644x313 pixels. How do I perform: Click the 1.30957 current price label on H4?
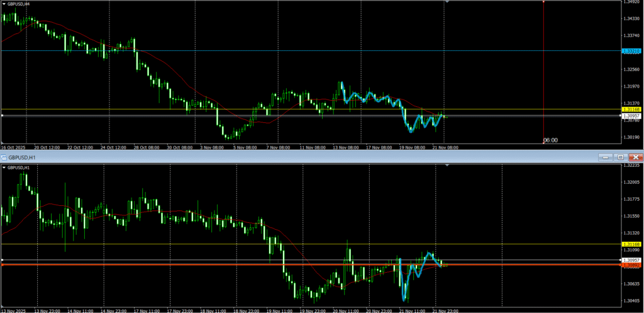(x=631, y=116)
